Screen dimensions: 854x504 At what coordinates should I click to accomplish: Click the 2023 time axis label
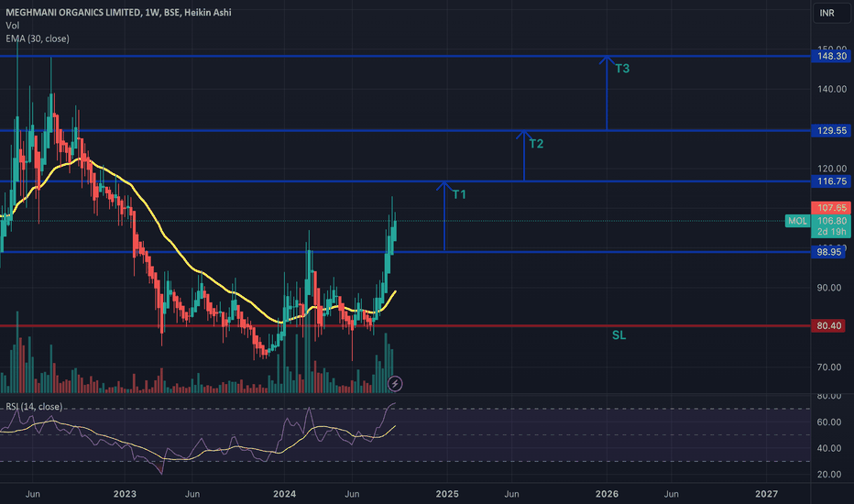click(x=125, y=494)
